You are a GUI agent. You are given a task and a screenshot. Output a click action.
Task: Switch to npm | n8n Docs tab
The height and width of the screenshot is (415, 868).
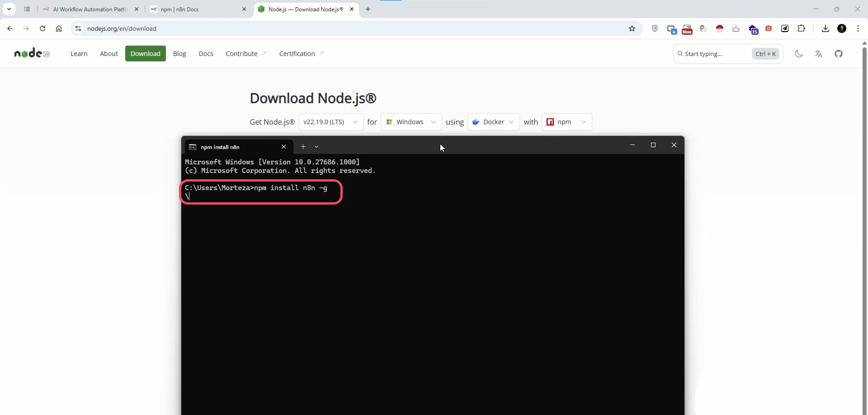[198, 9]
